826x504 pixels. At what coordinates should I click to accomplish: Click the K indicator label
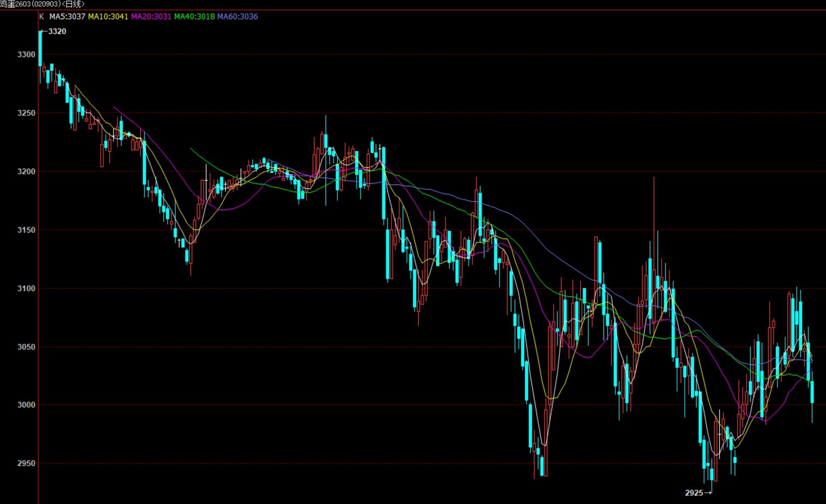tap(41, 17)
